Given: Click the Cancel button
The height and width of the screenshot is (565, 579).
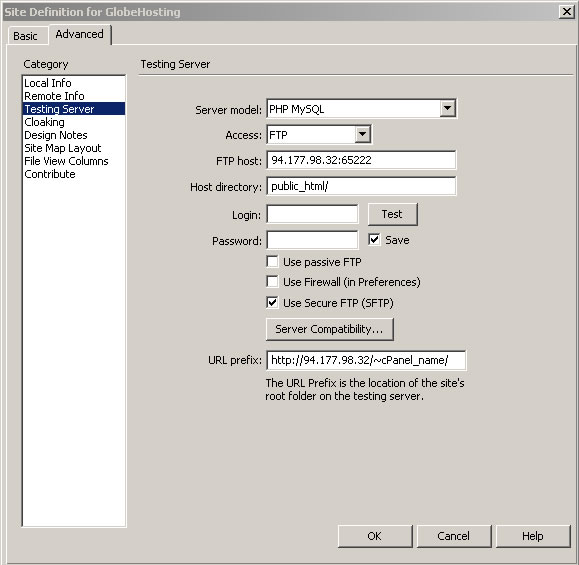Looking at the screenshot, I should click(454, 536).
